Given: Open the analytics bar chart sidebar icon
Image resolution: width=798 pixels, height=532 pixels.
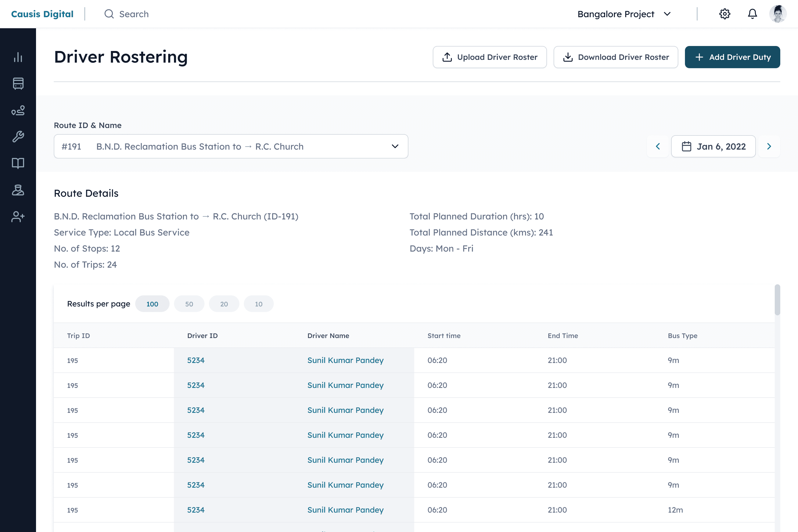Looking at the screenshot, I should coord(18,57).
